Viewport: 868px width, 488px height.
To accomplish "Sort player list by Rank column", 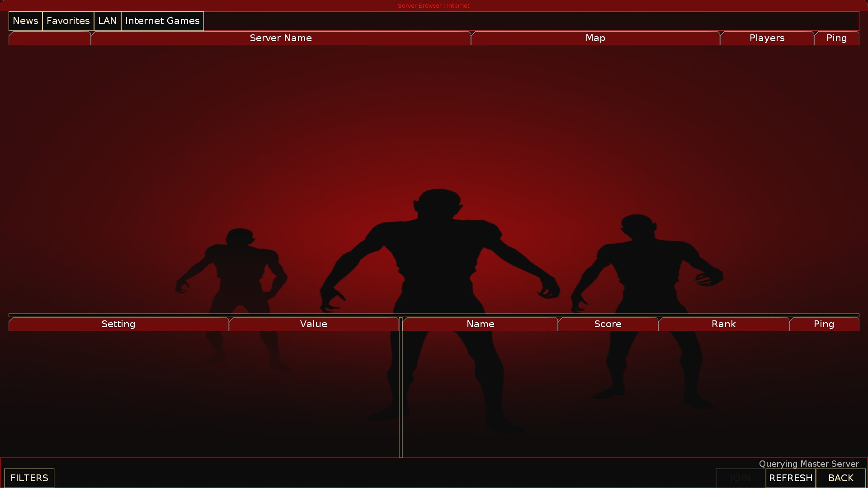I will pos(723,324).
